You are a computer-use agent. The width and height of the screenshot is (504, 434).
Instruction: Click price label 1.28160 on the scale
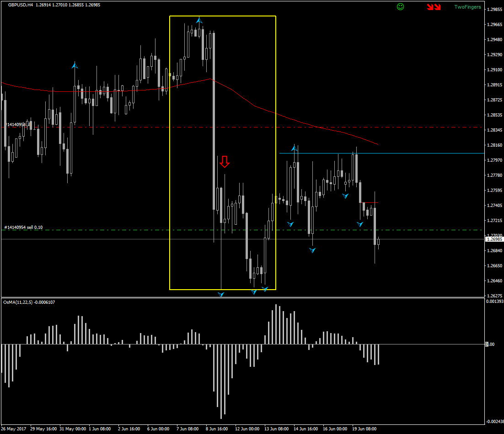(x=494, y=145)
